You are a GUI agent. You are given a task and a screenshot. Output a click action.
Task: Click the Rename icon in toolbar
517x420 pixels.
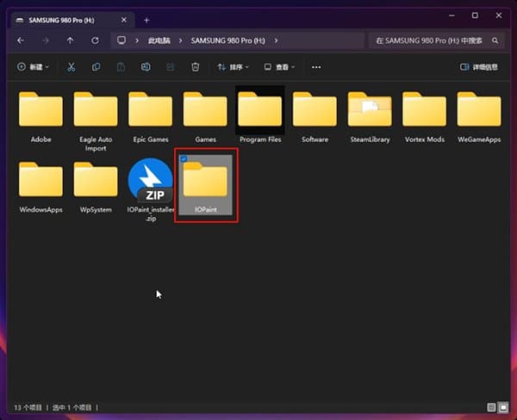pos(146,67)
